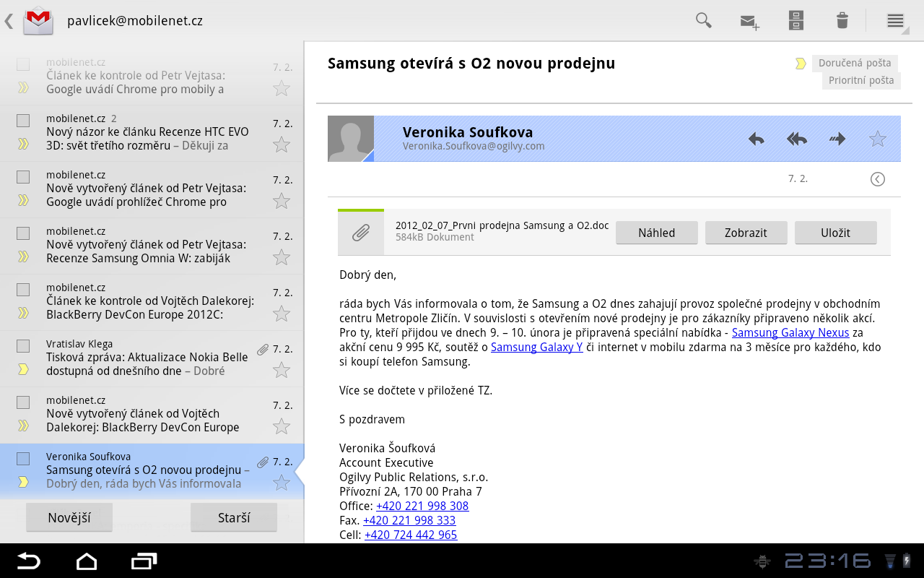The height and width of the screenshot is (578, 924).
Task: Preview the attachment with Náhled
Action: click(x=657, y=233)
